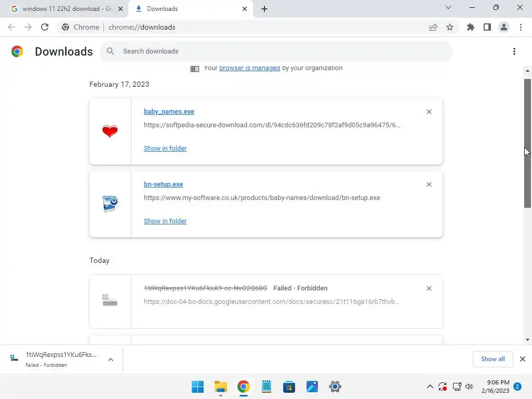Open the baby_names.exe file link

(x=169, y=112)
